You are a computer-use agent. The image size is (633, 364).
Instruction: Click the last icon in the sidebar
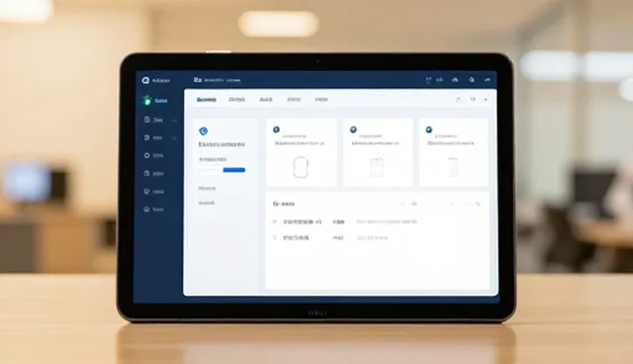pos(146,210)
